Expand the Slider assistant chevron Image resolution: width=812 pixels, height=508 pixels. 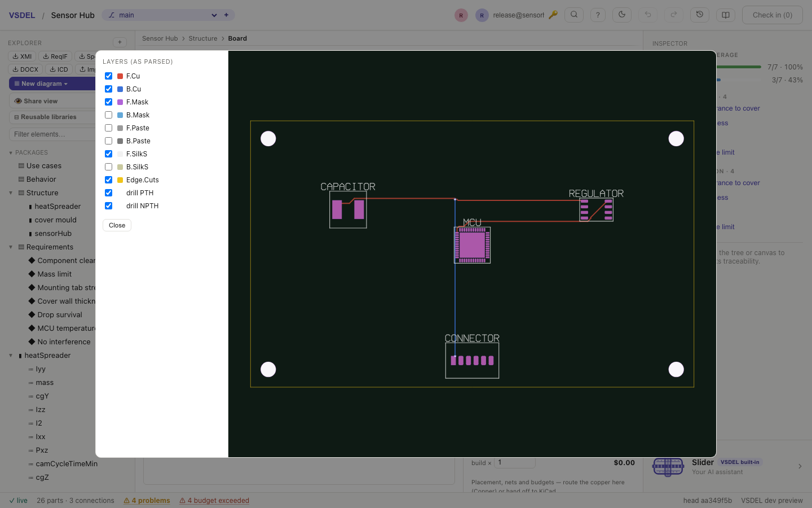pos(800,467)
